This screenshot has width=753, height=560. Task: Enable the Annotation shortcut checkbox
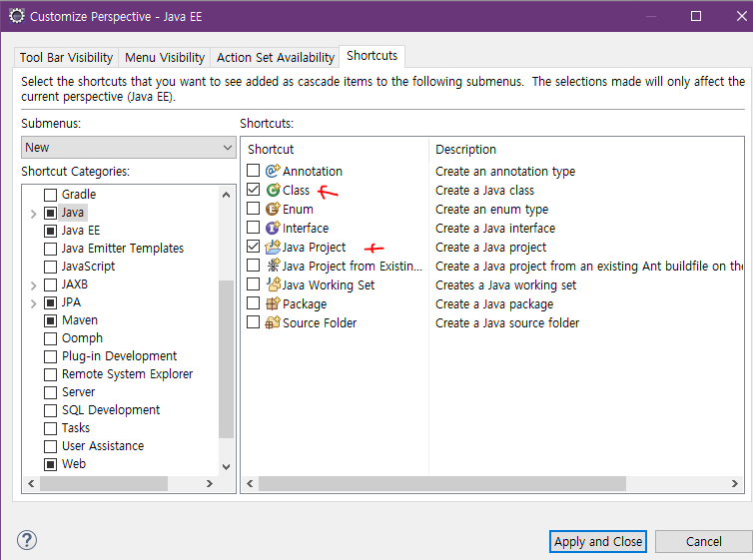coord(253,171)
